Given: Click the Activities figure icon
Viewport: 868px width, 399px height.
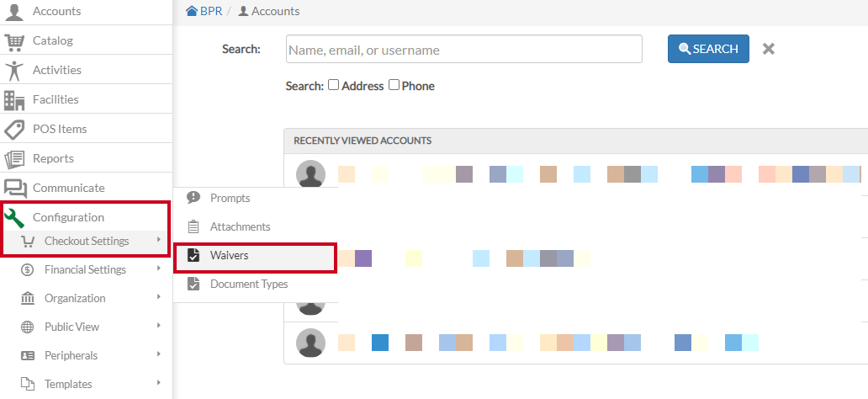Looking at the screenshot, I should [14, 70].
